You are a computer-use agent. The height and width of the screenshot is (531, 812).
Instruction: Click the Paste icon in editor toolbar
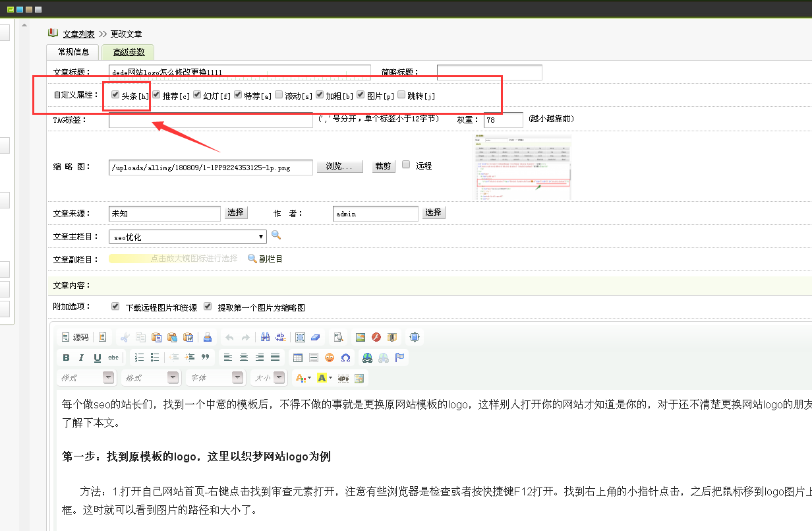point(157,337)
